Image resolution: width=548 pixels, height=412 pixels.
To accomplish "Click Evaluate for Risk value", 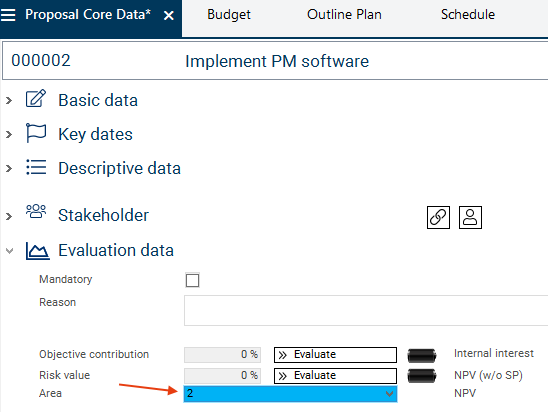I will [336, 376].
